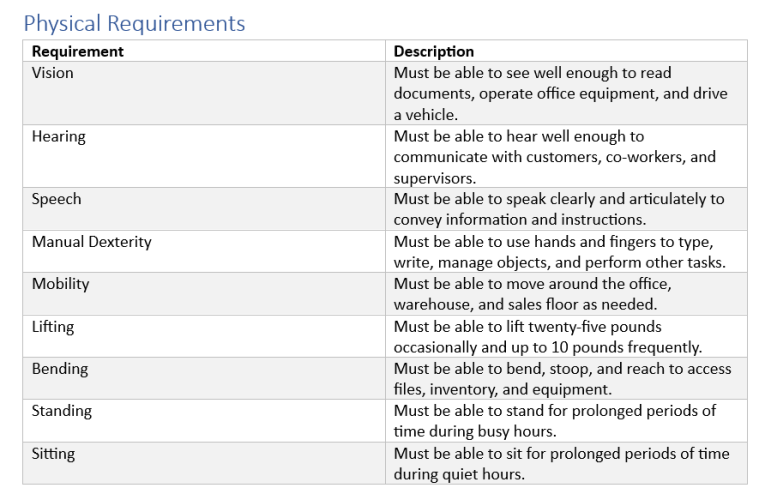Click the Manual Dexterity cell

[x=204, y=251]
